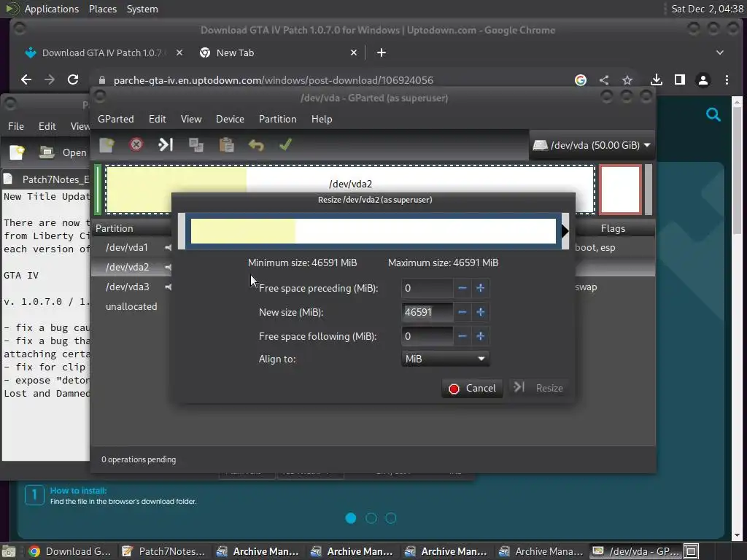Screen dimensions: 747x560
Task: Click the Open button in the text editor toolbar
Action: tap(63, 152)
